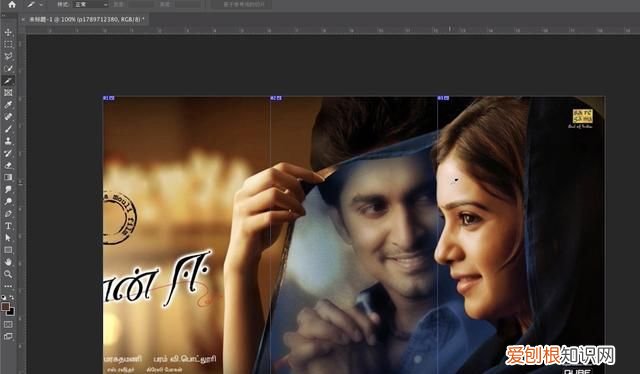Image resolution: width=640 pixels, height=374 pixels.
Task: Collapse the tools panel via double-arrow
Action: point(3,15)
